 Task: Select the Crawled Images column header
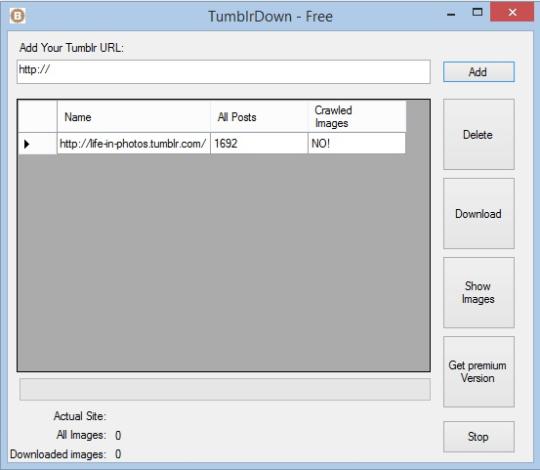(x=357, y=117)
